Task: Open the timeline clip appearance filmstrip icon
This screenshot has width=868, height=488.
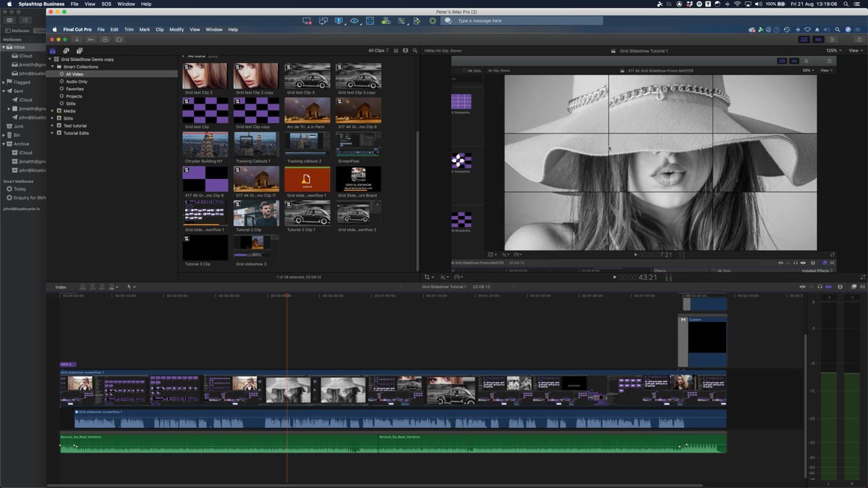Action: (840, 287)
